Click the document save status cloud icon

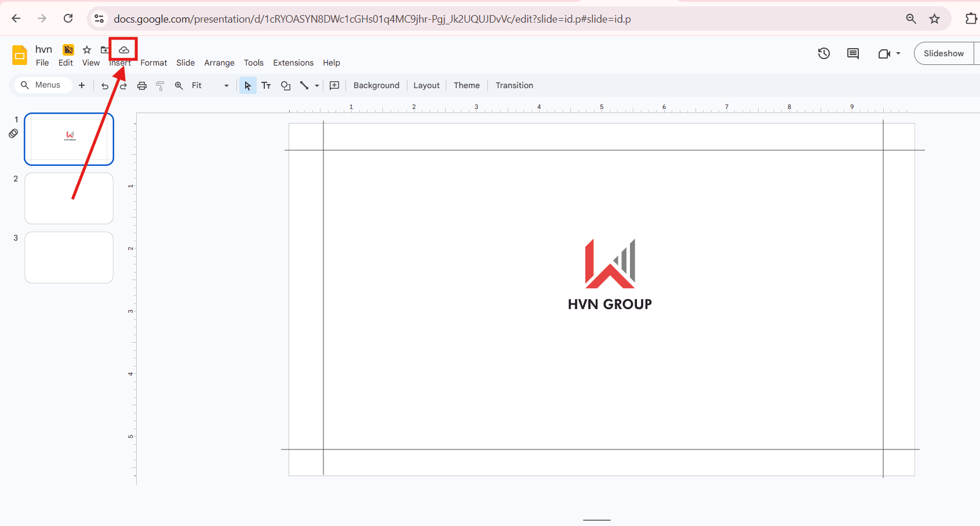[x=122, y=50]
